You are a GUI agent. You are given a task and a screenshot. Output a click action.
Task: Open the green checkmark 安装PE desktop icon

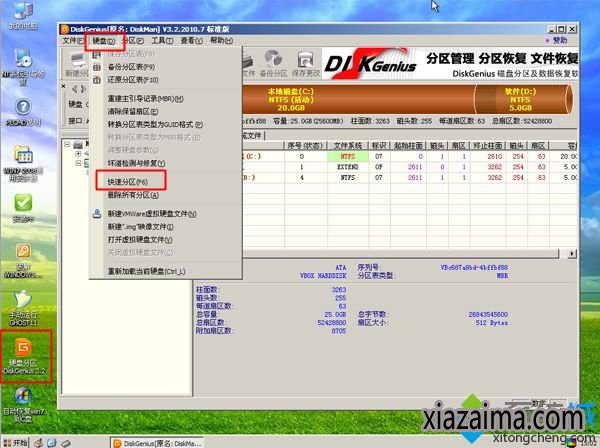coord(23,208)
